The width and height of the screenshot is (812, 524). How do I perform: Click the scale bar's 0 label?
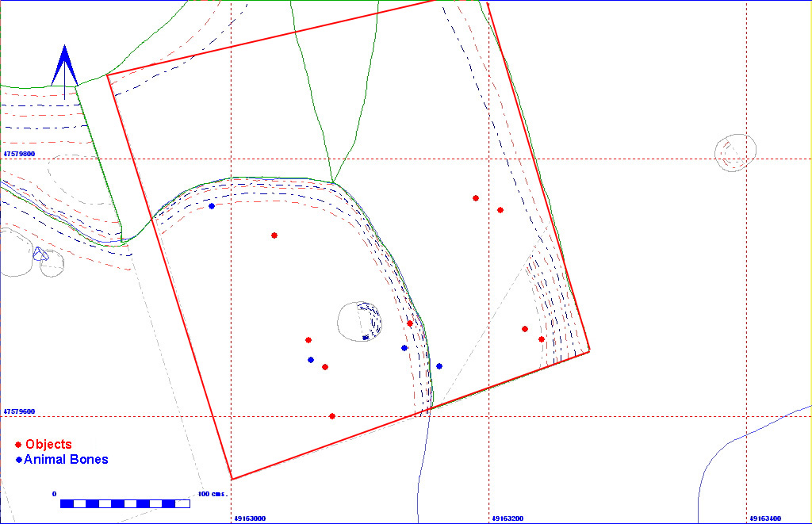55,494
